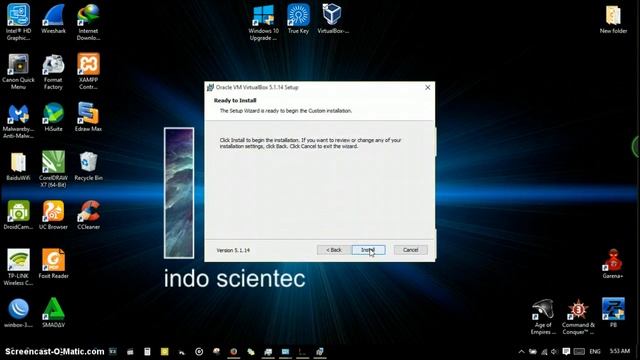The width and height of the screenshot is (640, 360).
Task: Open the VirtualBox installer icon on the desktop
Action: [333, 19]
